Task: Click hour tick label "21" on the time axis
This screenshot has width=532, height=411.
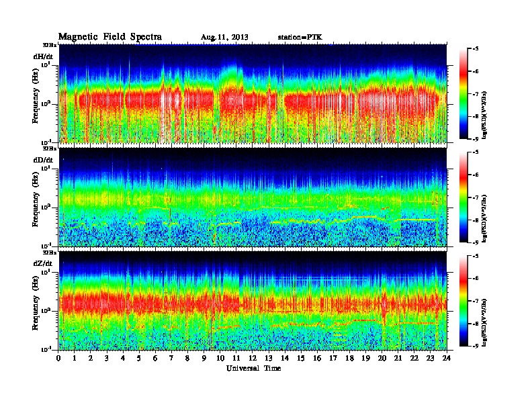Action: (x=398, y=359)
